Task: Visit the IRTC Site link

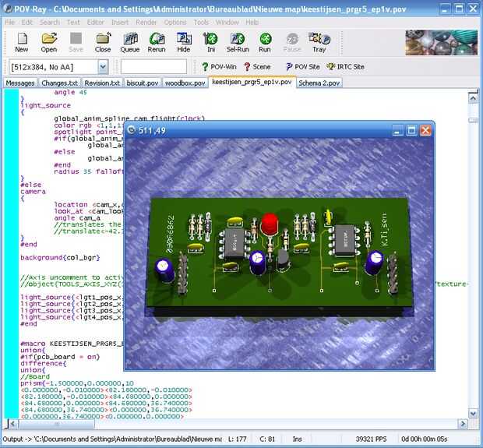Action: click(x=346, y=66)
